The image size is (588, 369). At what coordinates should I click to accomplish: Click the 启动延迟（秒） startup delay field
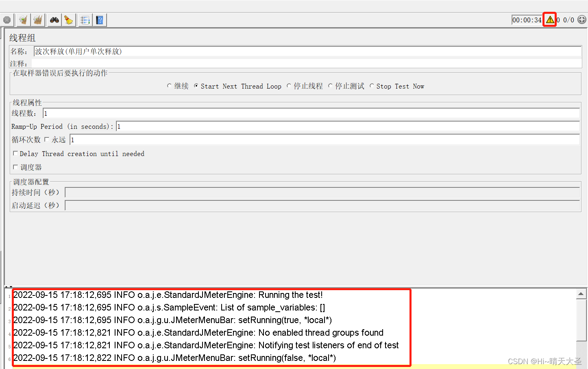click(322, 205)
